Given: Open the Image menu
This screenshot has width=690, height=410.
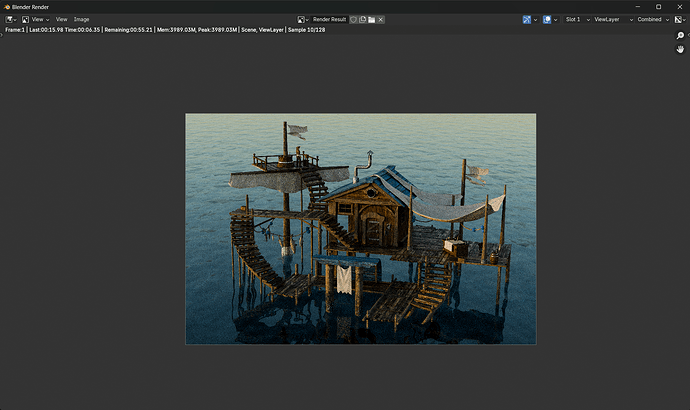Looking at the screenshot, I should 81,19.
